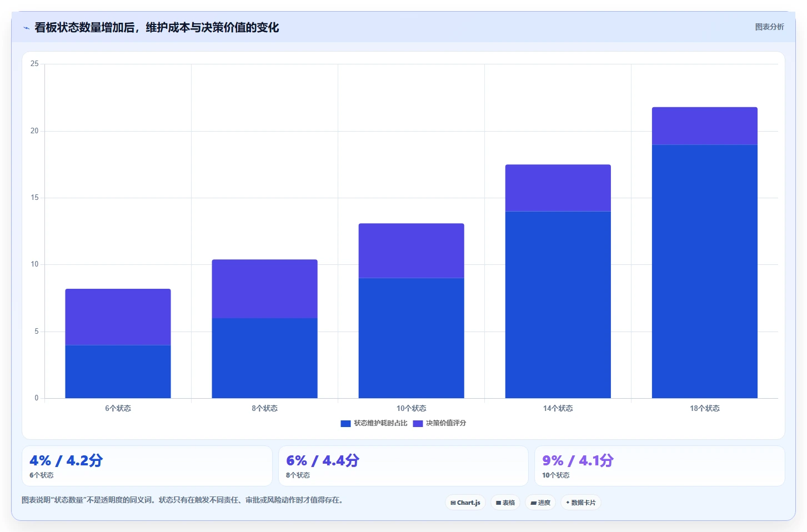This screenshot has width=807, height=532.
Task: Click the title 看板状态数量增加后，维护成本与决策价值的变化
Action: pos(157,28)
